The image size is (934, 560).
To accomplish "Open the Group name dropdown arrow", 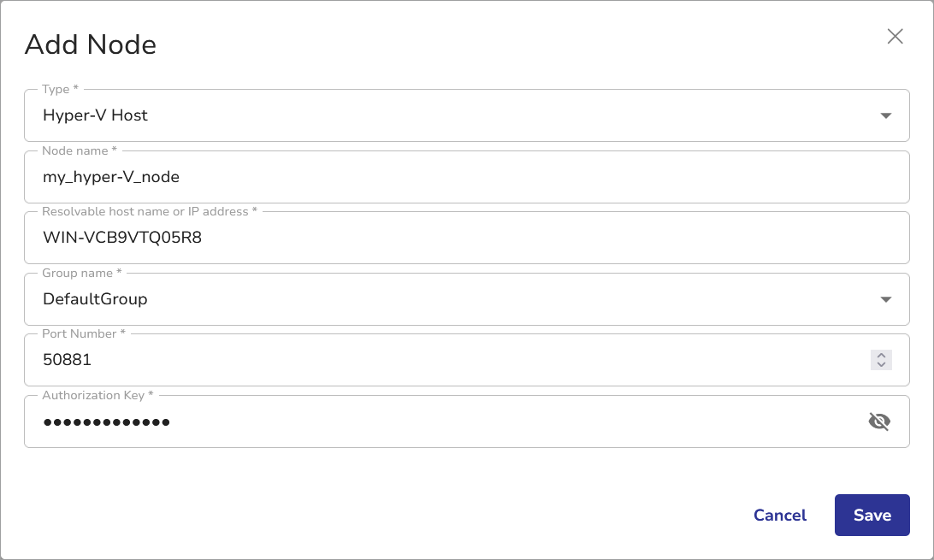I will (x=886, y=299).
